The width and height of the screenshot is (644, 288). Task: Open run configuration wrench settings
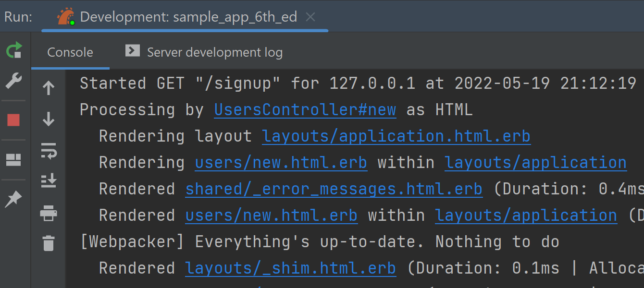pos(14,82)
